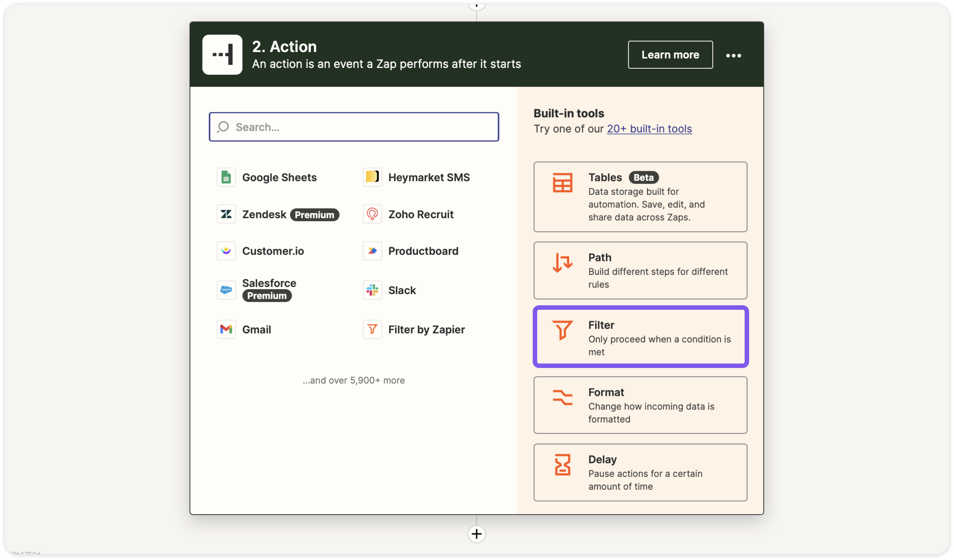The image size is (954, 560).
Task: Click the 'Built-in tools' heading
Action: pos(569,114)
